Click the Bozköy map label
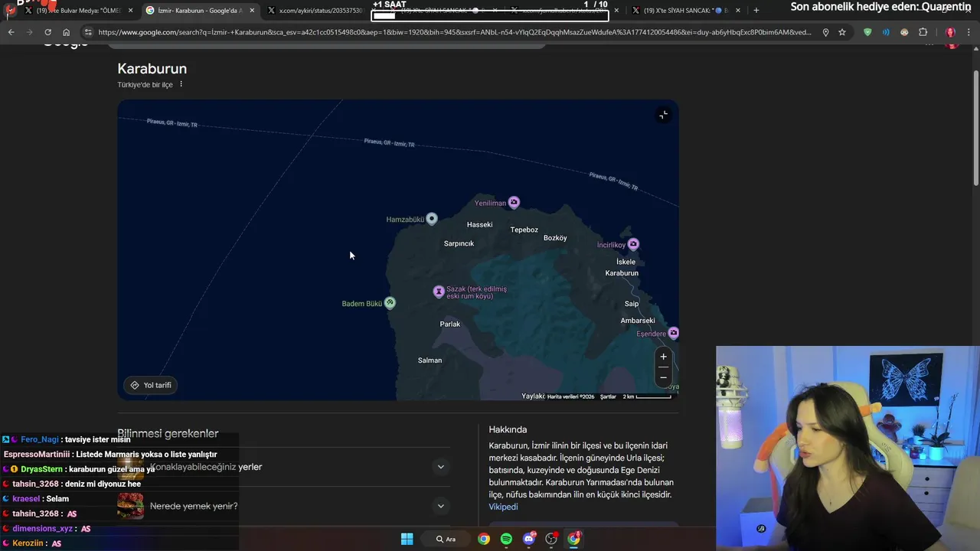980x551 pixels. click(x=555, y=238)
